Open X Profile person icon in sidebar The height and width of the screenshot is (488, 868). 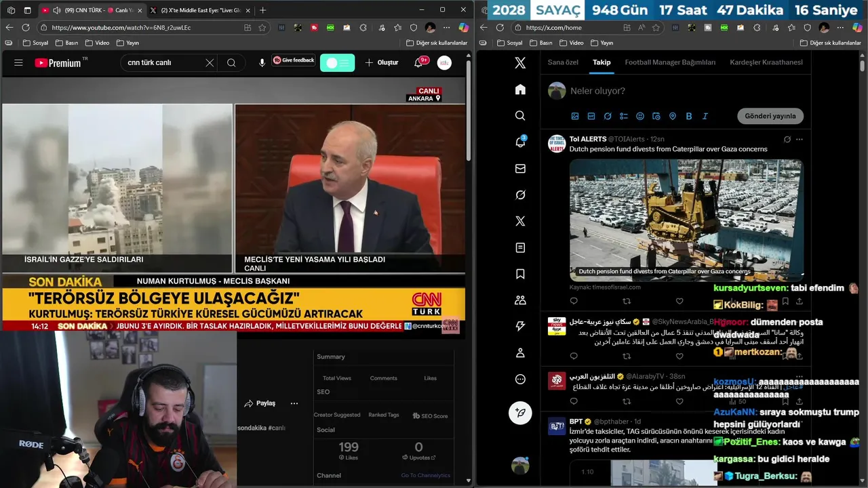coord(520,353)
